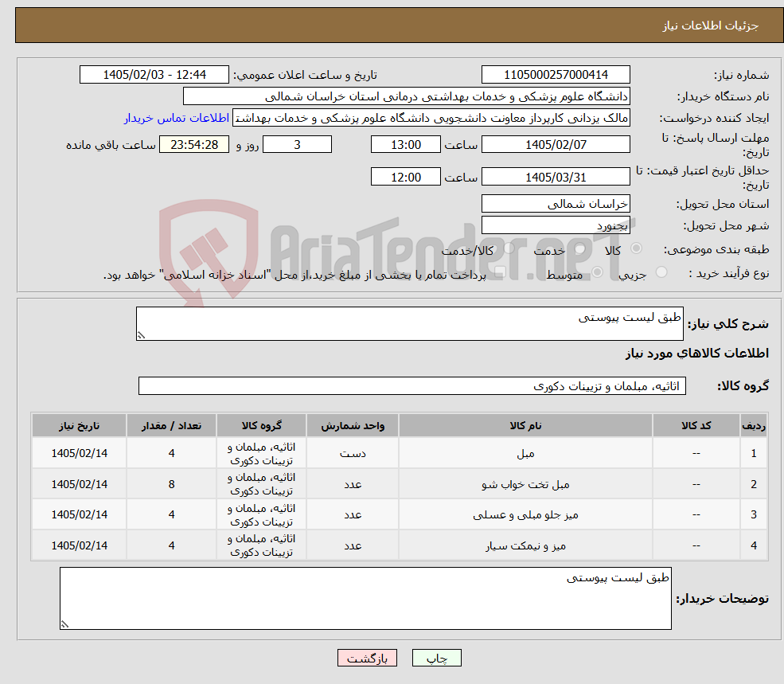Click the need date in the مبل row
The height and width of the screenshot is (684, 784).
(x=79, y=453)
